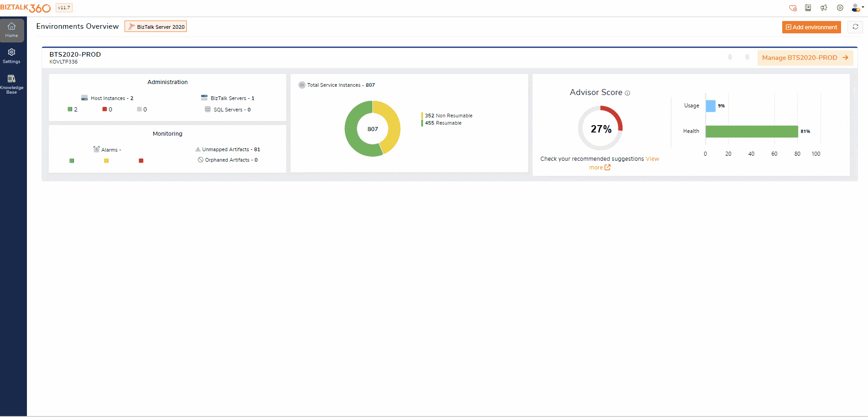Select the BizTalk Server 2020 tab

pos(156,27)
